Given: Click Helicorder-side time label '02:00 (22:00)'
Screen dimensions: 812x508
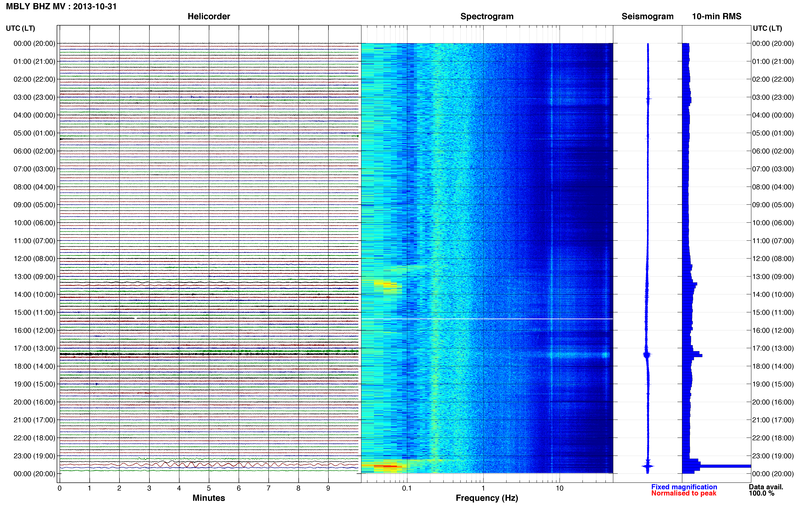Looking at the screenshot, I should tap(34, 79).
